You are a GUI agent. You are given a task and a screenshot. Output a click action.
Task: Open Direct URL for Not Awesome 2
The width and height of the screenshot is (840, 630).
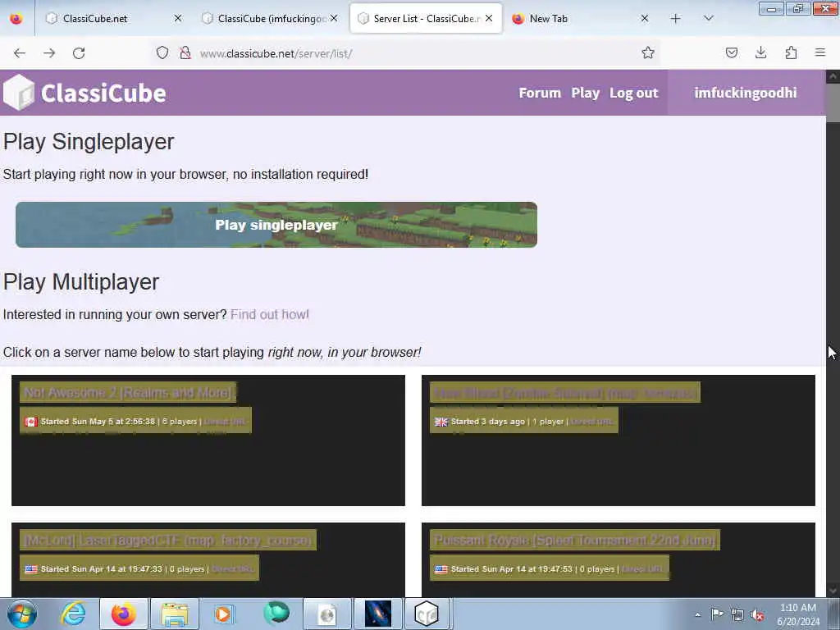tap(225, 422)
